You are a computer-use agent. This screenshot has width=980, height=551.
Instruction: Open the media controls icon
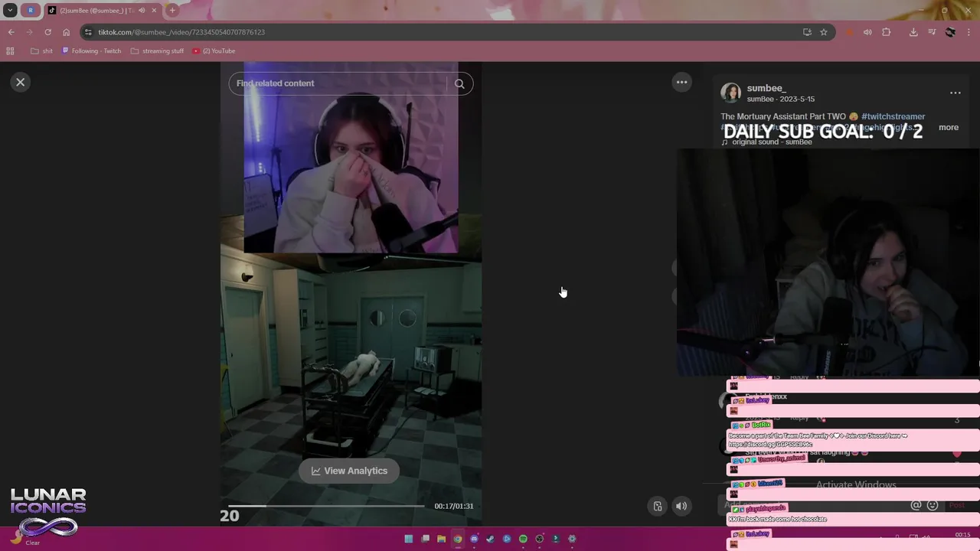coord(932,32)
